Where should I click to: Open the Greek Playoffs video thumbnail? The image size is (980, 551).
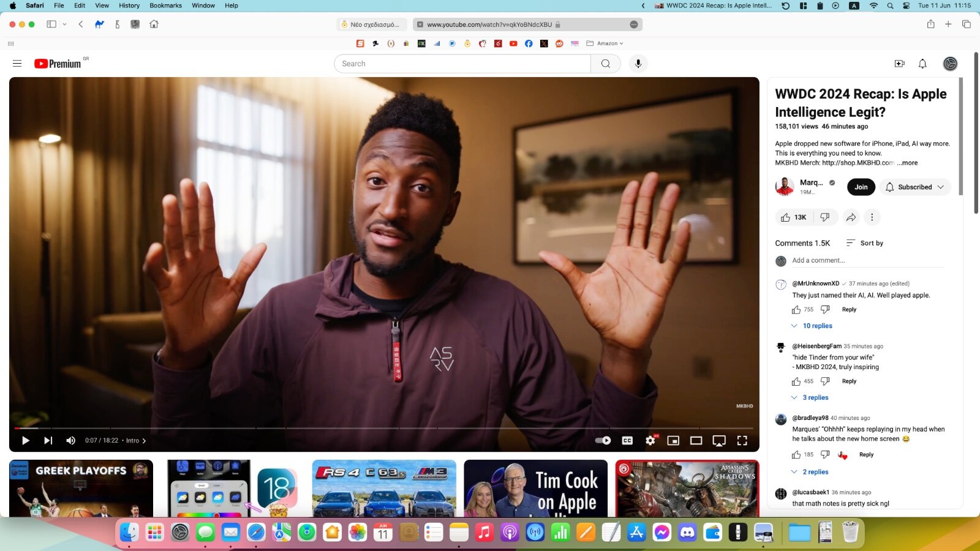click(x=81, y=489)
